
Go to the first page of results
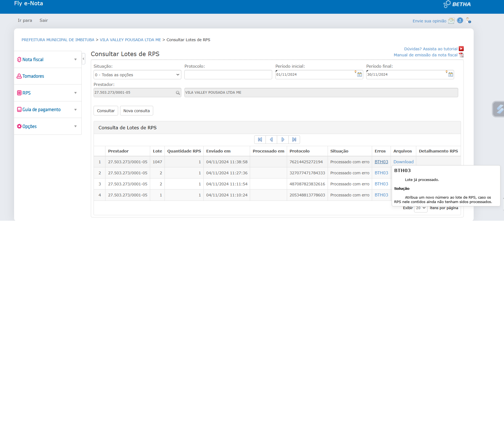coord(260,140)
